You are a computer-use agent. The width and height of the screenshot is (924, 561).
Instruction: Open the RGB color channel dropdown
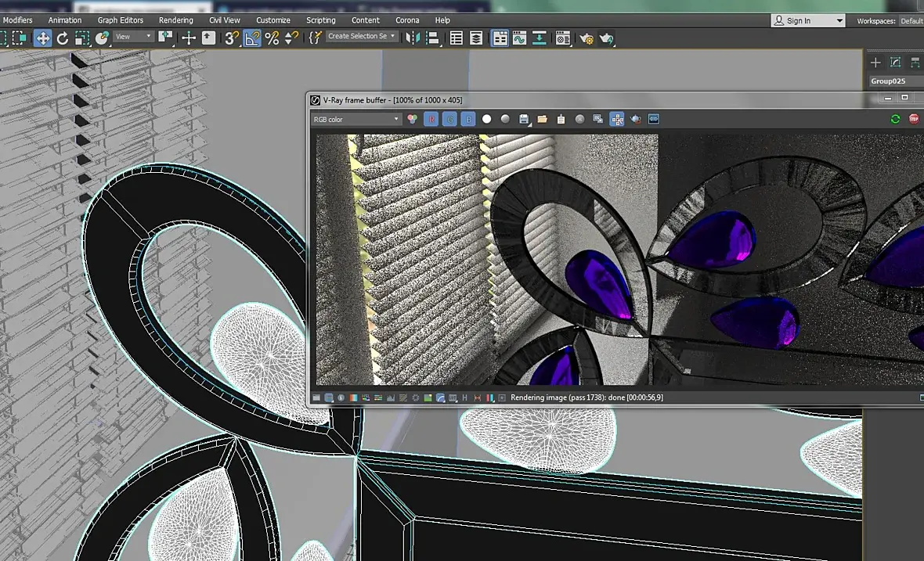pyautogui.click(x=356, y=119)
